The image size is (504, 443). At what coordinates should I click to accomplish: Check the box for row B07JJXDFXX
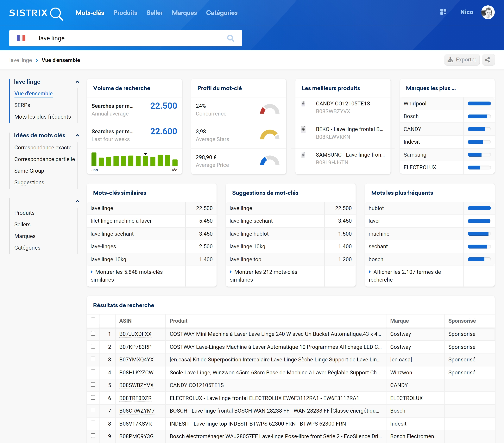tap(93, 333)
